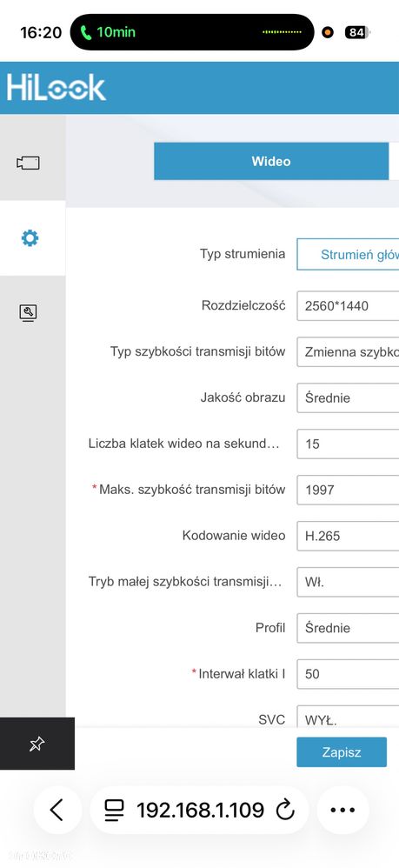Expand the Rozdzielczość 2560*1440 dropdown
Screen dimensions: 399x868
348,305
